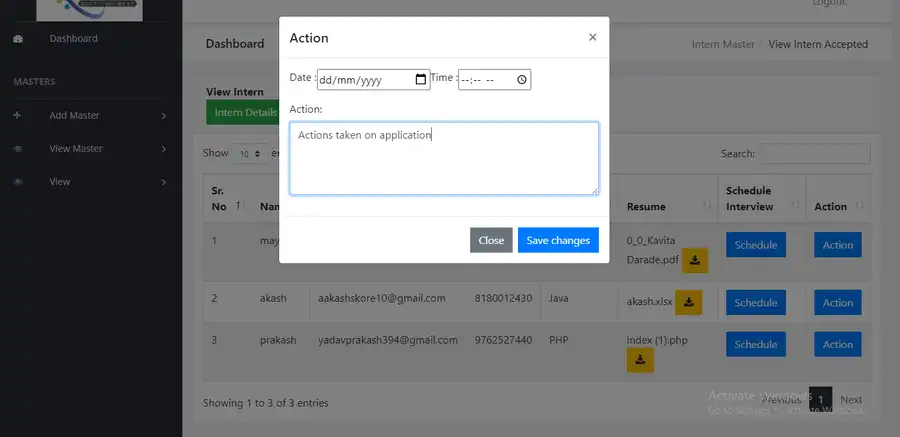900x437 pixels.
Task: Click the Search input box
Action: point(814,154)
